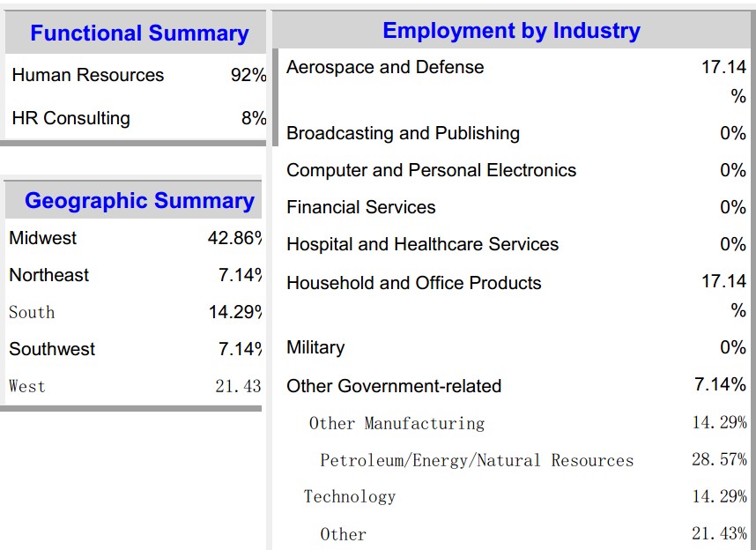Click the Northeast region label
The height and width of the screenshot is (550, 756).
tap(49, 275)
